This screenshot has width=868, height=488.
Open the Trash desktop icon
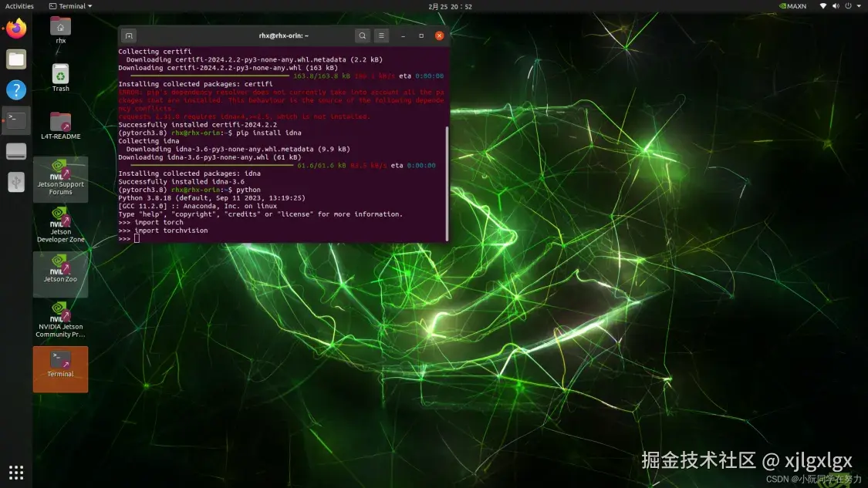[60, 78]
